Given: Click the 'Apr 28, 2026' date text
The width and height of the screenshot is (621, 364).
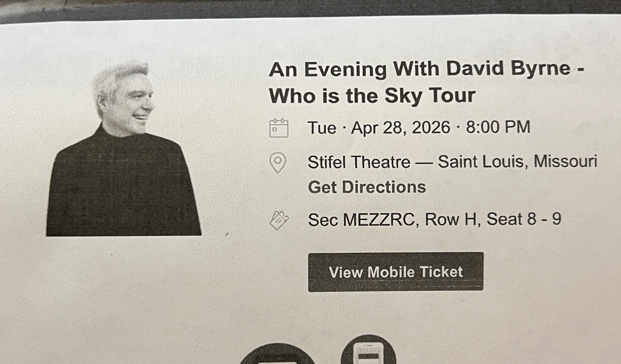Looking at the screenshot, I should point(401,128).
